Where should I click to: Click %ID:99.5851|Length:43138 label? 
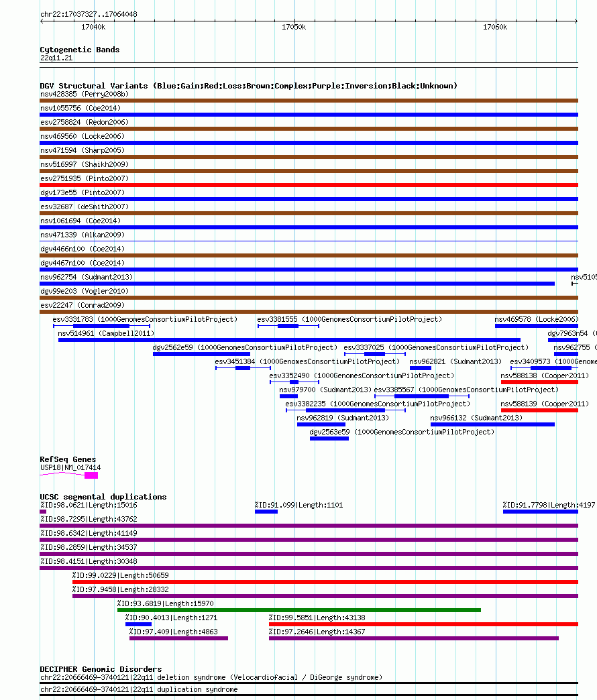(x=317, y=618)
